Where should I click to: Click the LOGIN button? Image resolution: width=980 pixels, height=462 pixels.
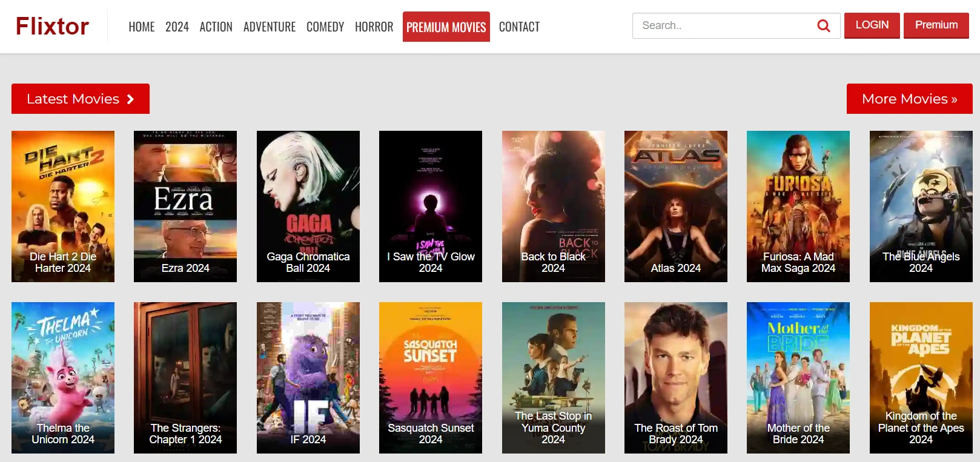(872, 25)
